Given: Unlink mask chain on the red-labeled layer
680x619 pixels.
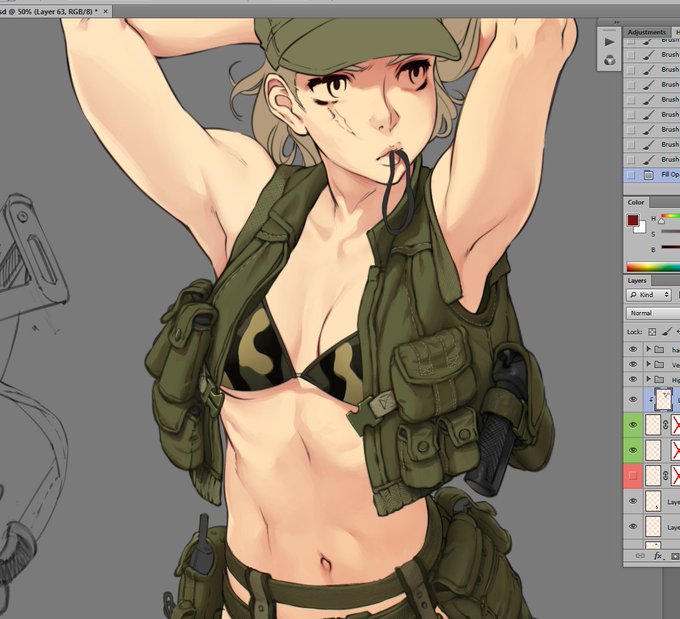Looking at the screenshot, I should click(666, 476).
